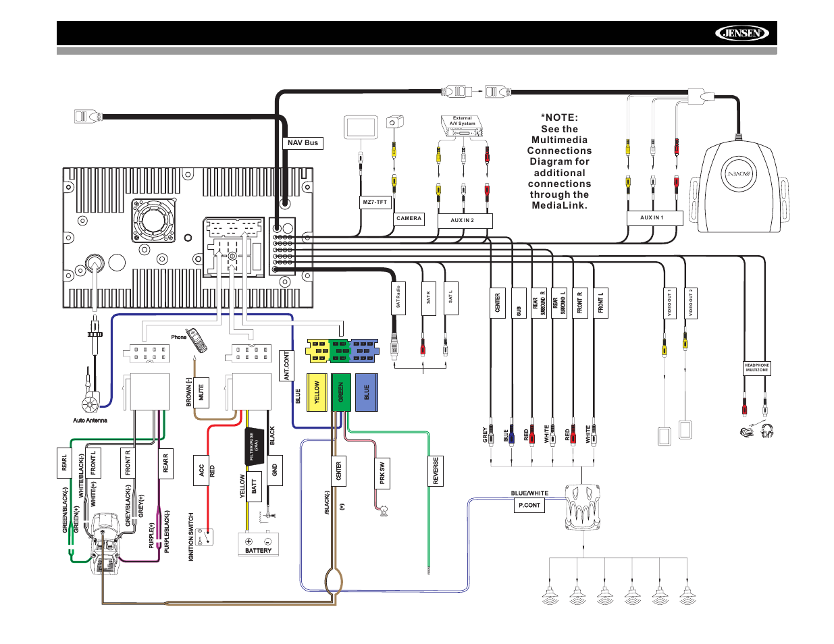The width and height of the screenshot is (834, 644).
Task: Click the MZ7-TFT label box
Action: pyautogui.click(x=375, y=202)
